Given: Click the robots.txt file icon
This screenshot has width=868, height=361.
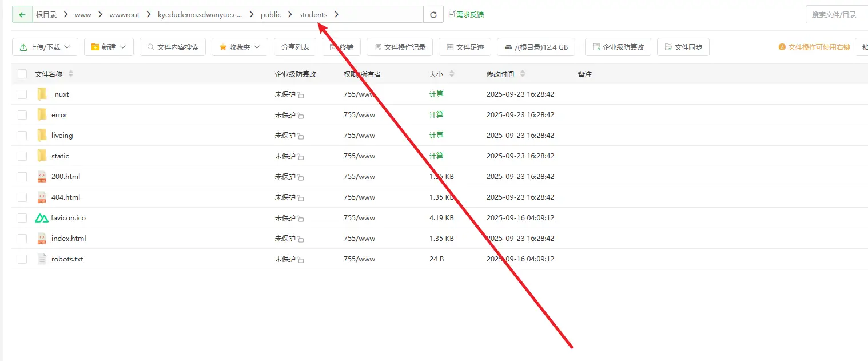Looking at the screenshot, I should pyautogui.click(x=42, y=259).
